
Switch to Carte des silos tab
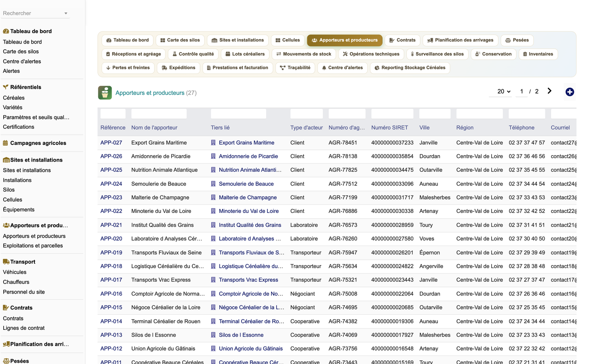180,40
